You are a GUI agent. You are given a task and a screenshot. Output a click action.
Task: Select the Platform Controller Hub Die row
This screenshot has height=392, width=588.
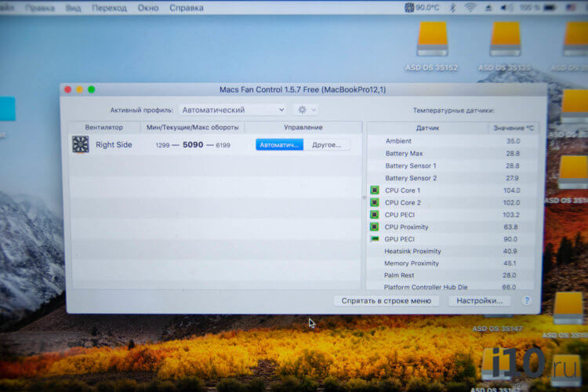click(x=452, y=287)
